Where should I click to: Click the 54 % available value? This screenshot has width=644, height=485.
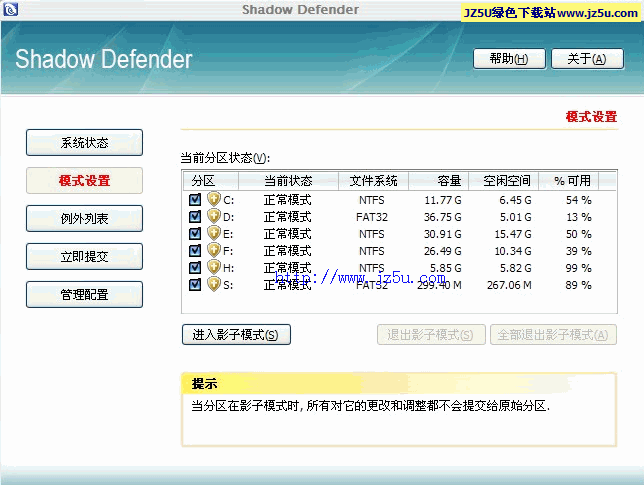coord(578,200)
